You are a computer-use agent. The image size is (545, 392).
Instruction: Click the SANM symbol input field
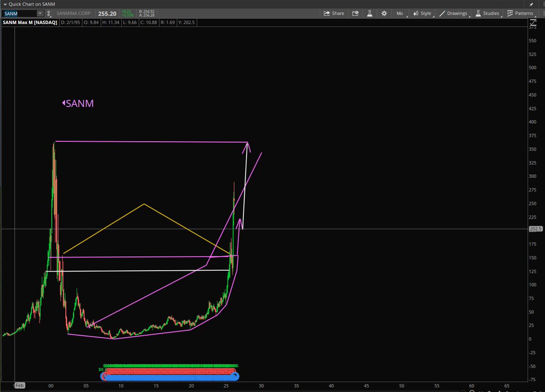(x=19, y=14)
